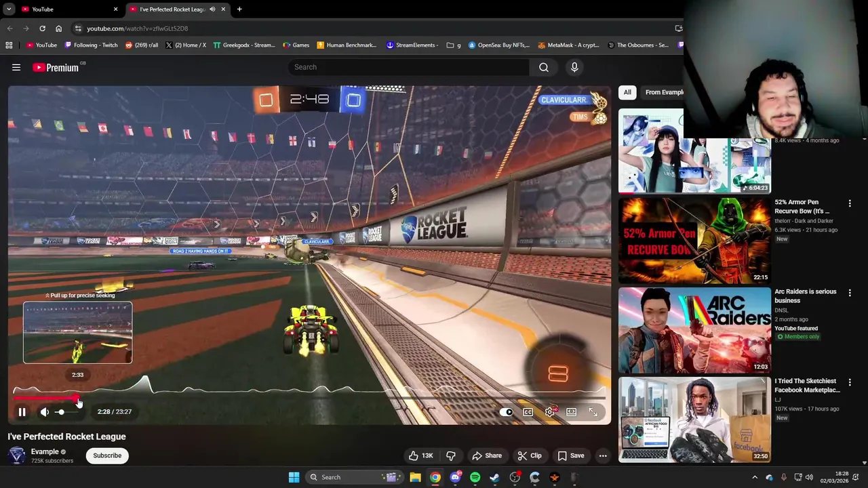Expand the tab search dropdown arrow
The height and width of the screenshot is (488, 868).
8,9
